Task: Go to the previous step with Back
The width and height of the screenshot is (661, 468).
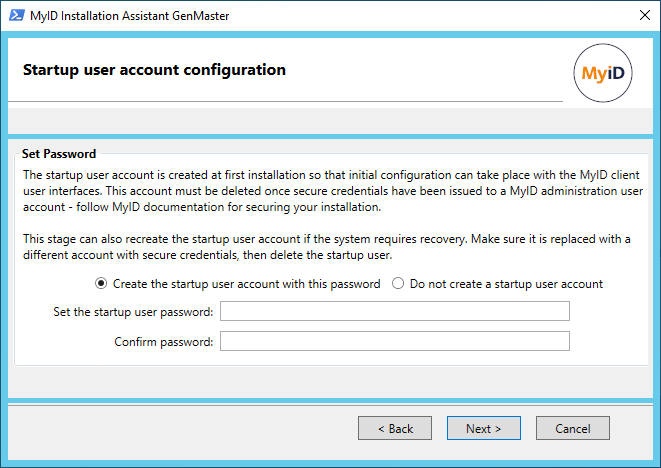Action: coord(395,428)
